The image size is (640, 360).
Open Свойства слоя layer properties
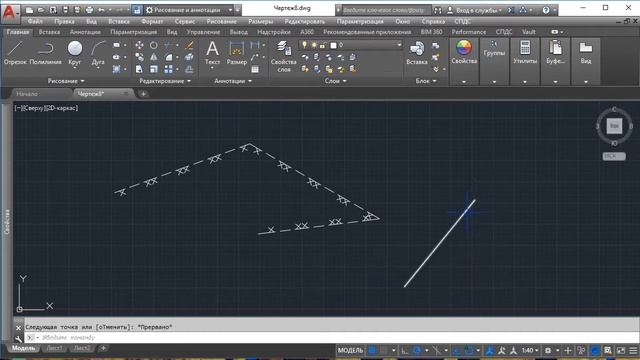click(284, 56)
